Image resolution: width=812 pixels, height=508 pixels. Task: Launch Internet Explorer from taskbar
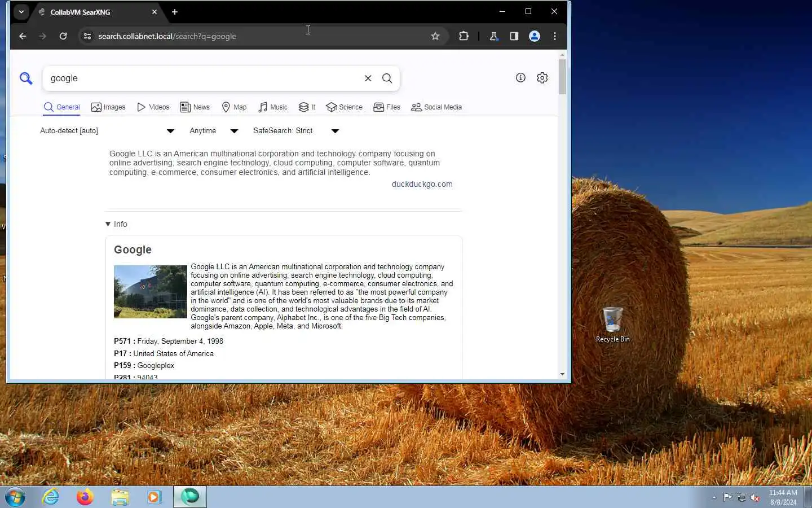click(51, 497)
